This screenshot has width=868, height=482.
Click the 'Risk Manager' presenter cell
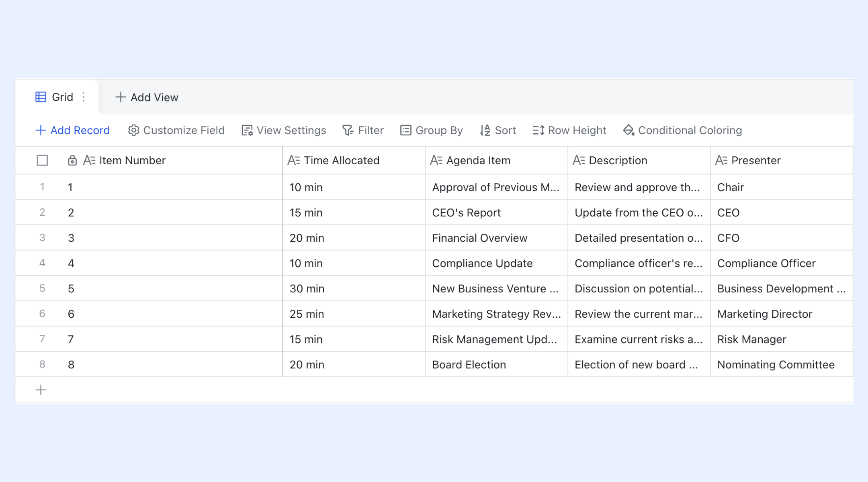(782, 339)
